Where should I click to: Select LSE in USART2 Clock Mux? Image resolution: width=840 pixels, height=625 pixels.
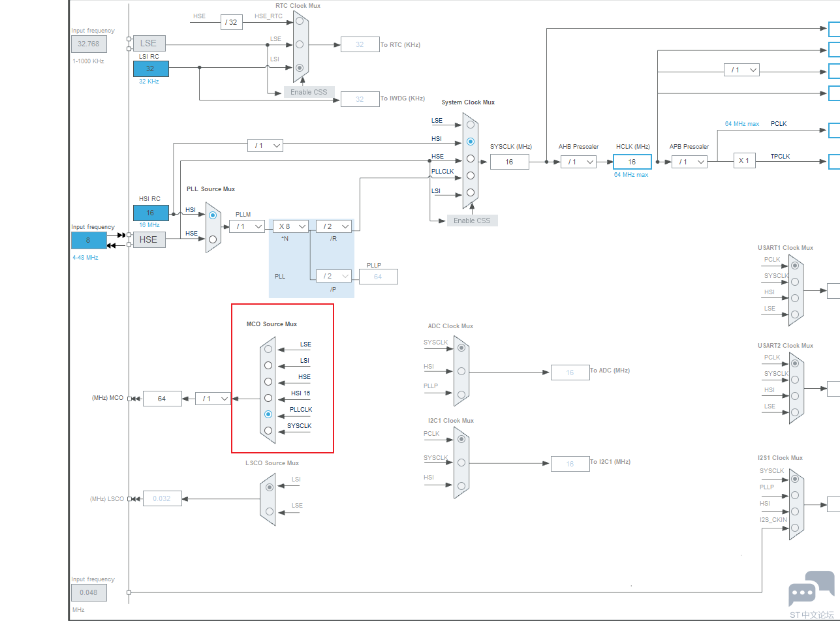795,412
